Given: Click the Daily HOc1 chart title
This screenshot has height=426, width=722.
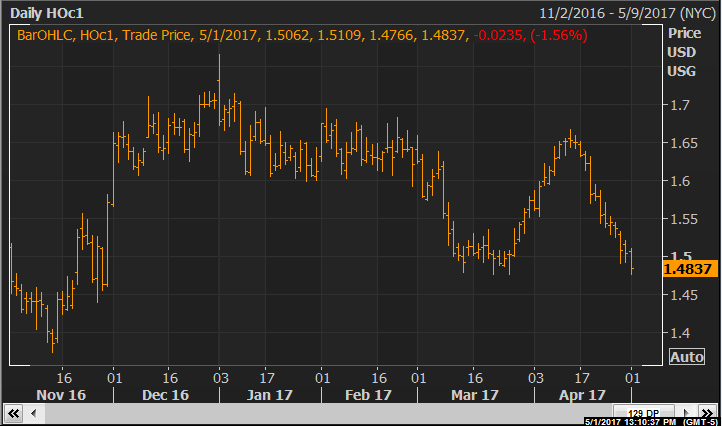Looking at the screenshot, I should point(47,13).
